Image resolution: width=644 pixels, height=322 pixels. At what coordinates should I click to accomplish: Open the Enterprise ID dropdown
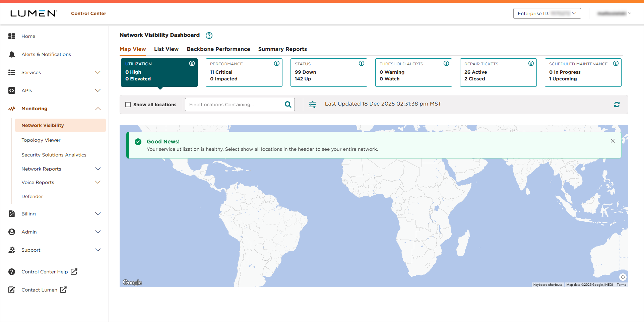tap(547, 13)
